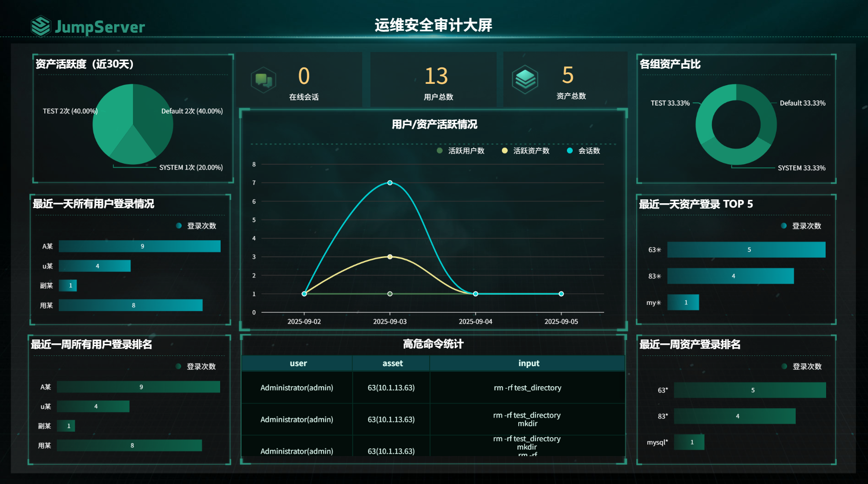Click the input column header
The image size is (868, 484).
point(528,364)
